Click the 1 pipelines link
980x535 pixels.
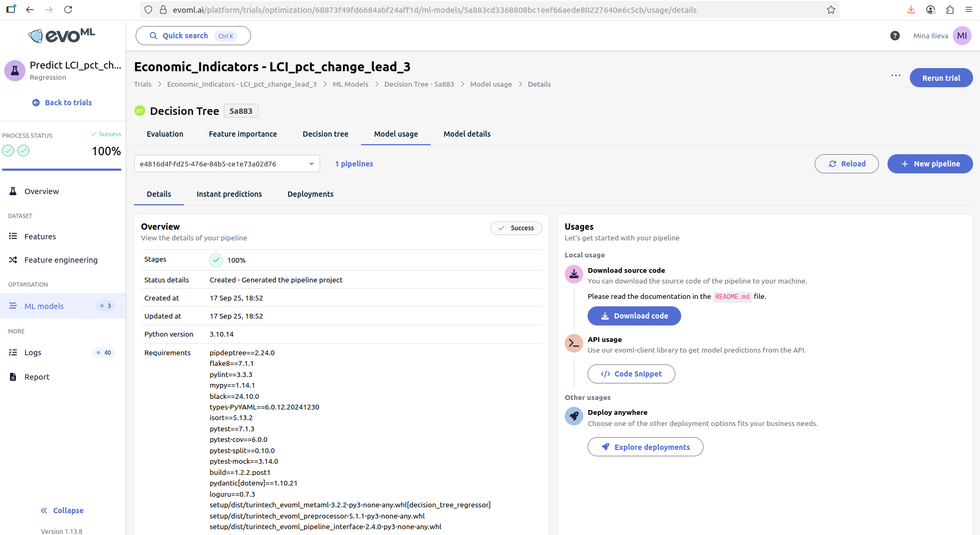click(354, 164)
